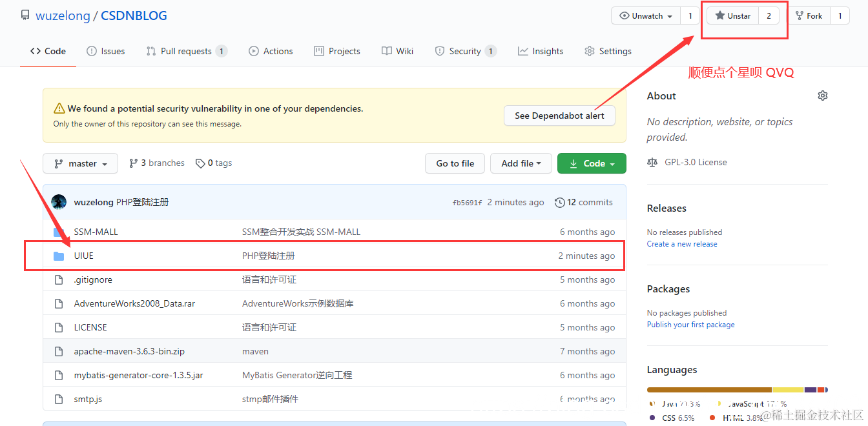Open the wuzelong owner link
Image resolution: width=868 pixels, height=426 pixels.
tap(63, 15)
